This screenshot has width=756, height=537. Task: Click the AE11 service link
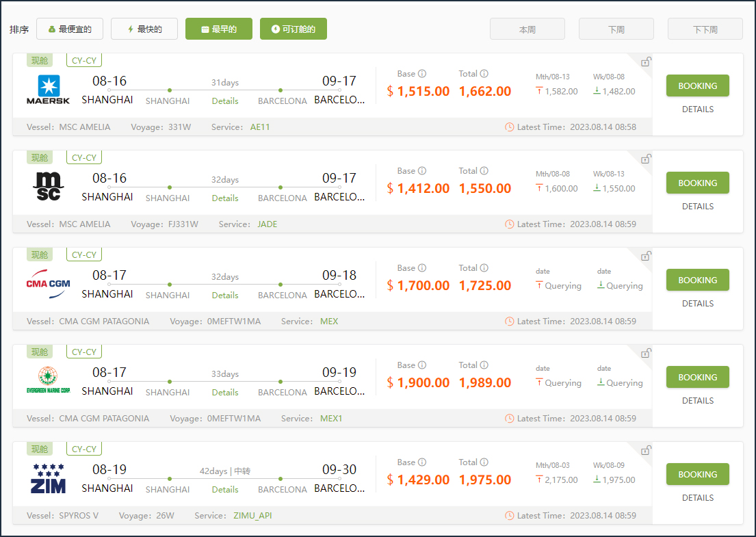coord(260,127)
